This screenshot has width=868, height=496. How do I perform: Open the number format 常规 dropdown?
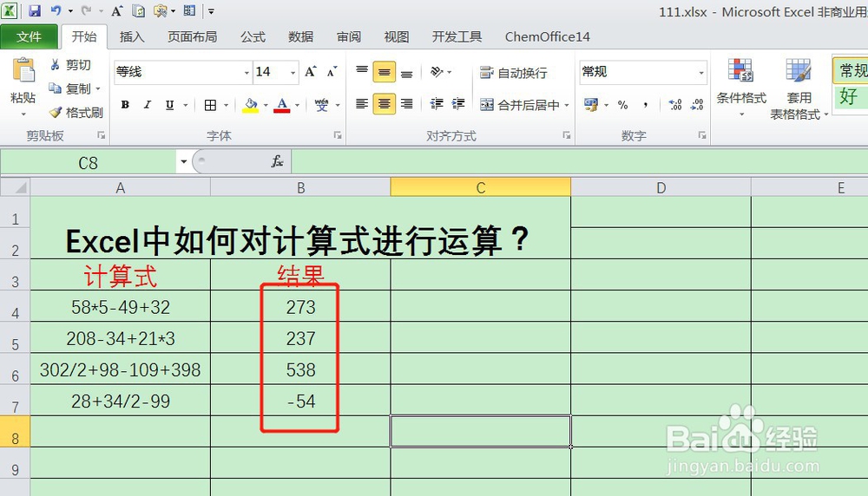[x=700, y=73]
